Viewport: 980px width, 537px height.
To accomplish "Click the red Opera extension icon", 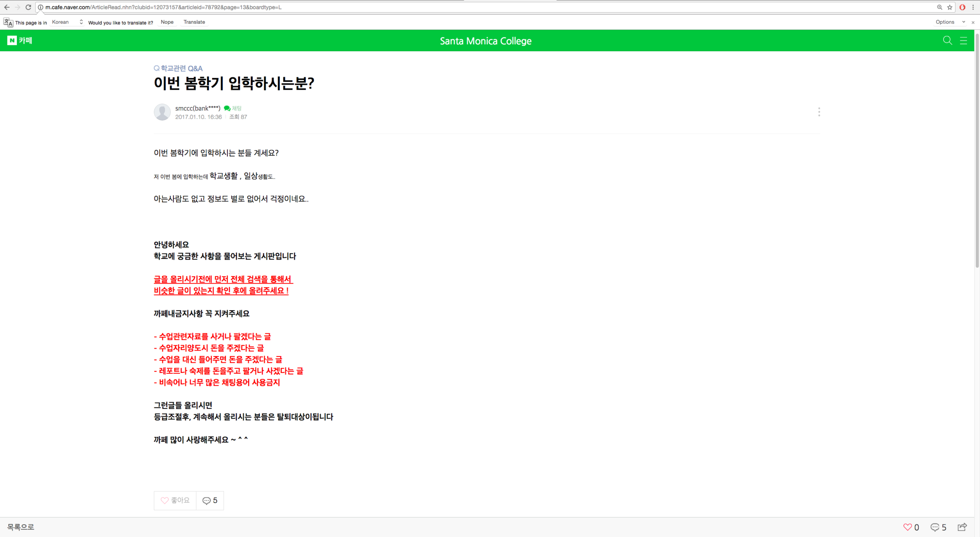I will click(x=962, y=7).
